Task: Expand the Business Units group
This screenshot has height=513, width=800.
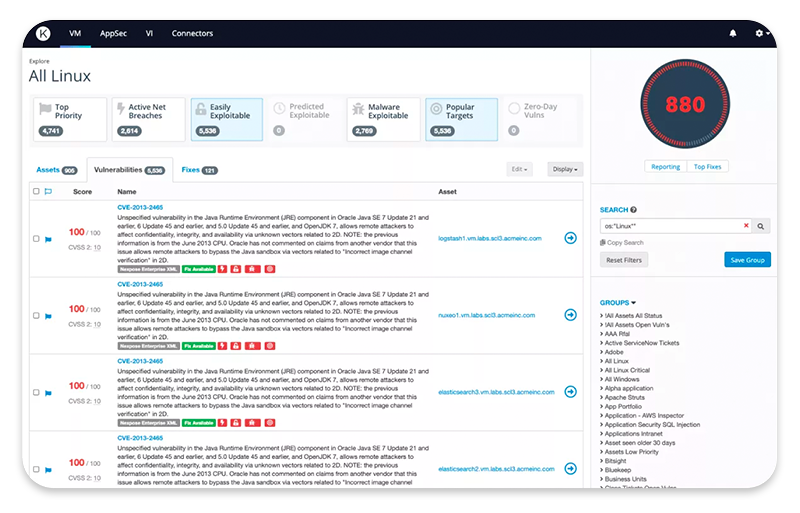Action: [625, 479]
